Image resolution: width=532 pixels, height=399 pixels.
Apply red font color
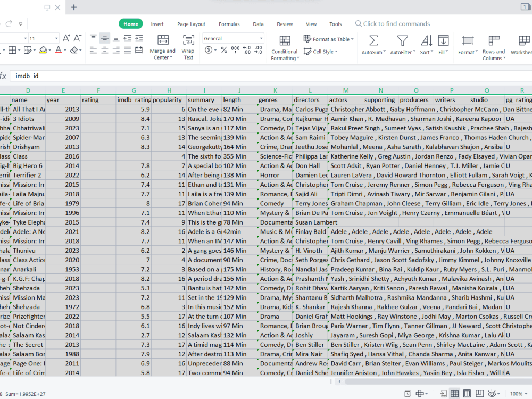pyautogui.click(x=59, y=50)
